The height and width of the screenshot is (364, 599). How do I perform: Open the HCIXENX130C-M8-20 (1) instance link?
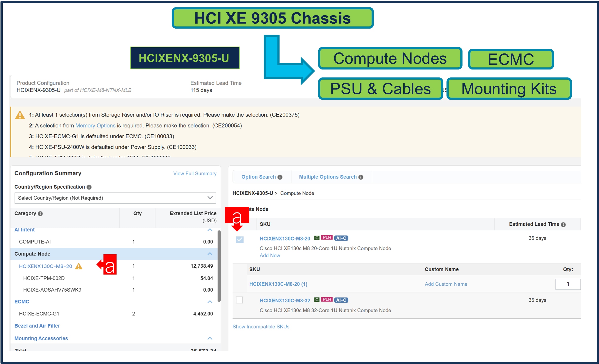point(278,284)
